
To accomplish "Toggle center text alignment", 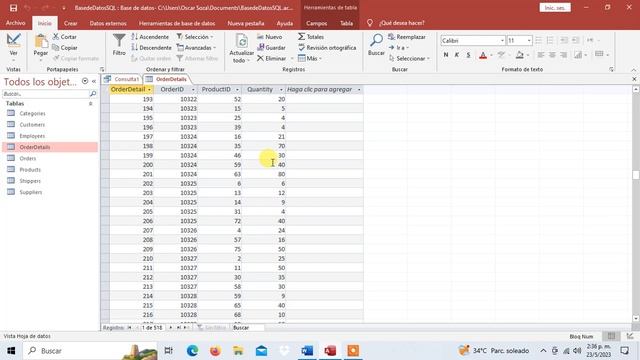I will click(x=552, y=55).
